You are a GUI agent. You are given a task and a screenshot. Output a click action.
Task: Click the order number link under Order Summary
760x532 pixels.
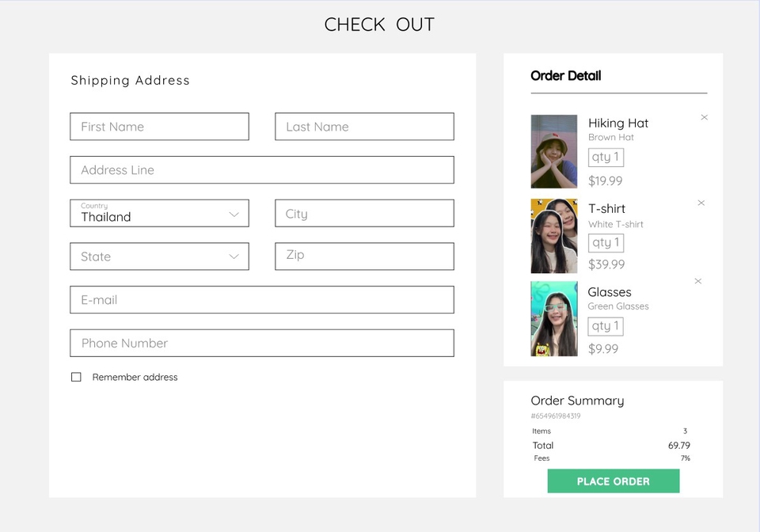(x=554, y=416)
